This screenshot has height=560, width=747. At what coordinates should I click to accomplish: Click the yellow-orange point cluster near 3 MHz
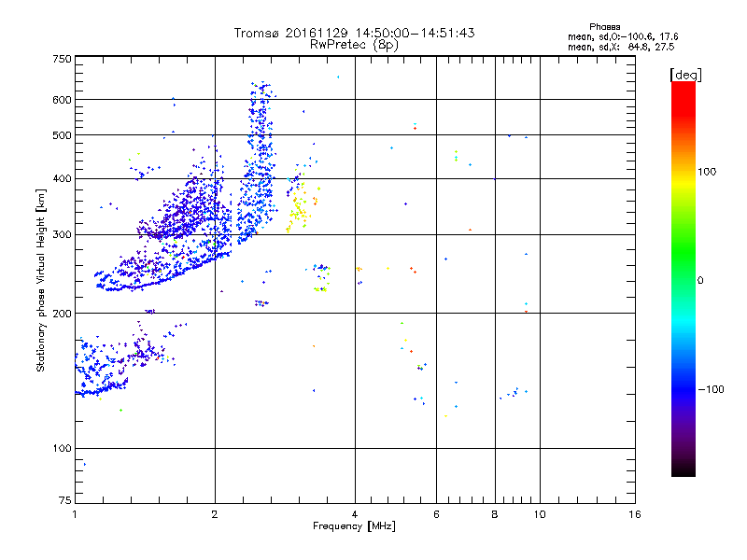301,204
